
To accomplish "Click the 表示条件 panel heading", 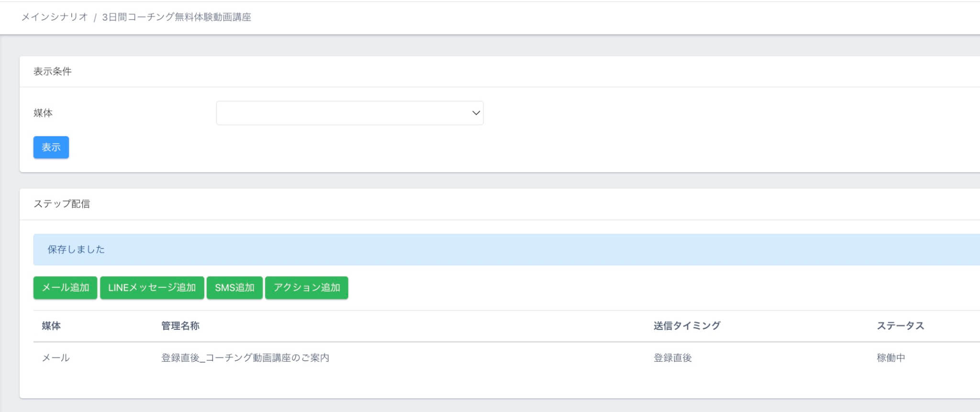I will pos(53,72).
